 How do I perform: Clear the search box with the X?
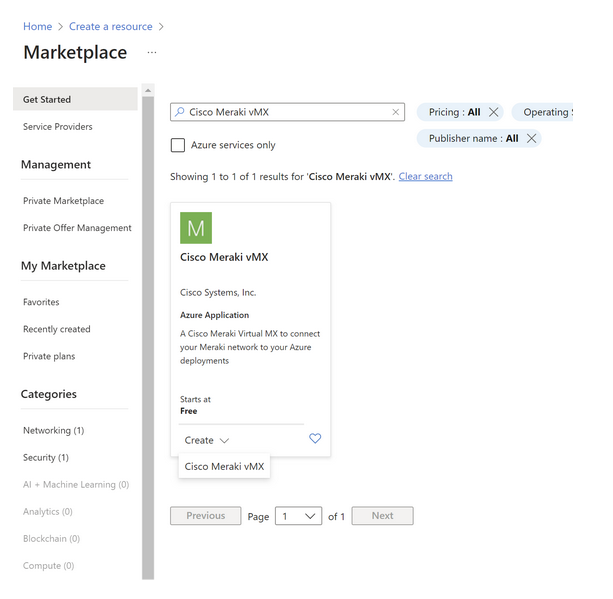[x=396, y=112]
